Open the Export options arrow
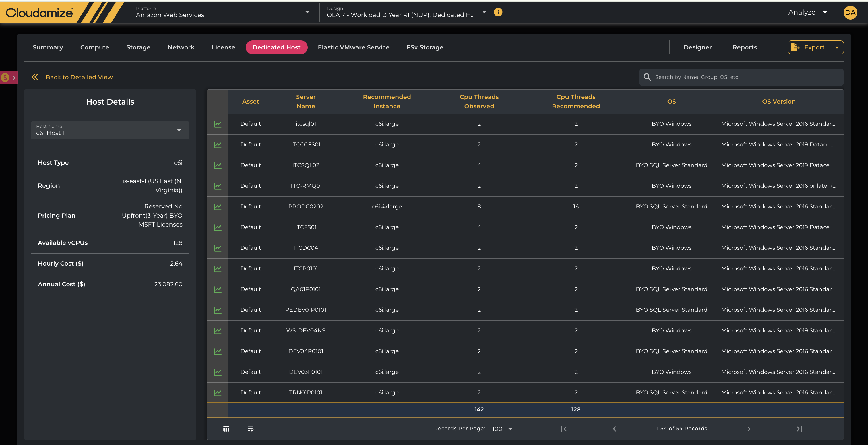 coord(837,48)
